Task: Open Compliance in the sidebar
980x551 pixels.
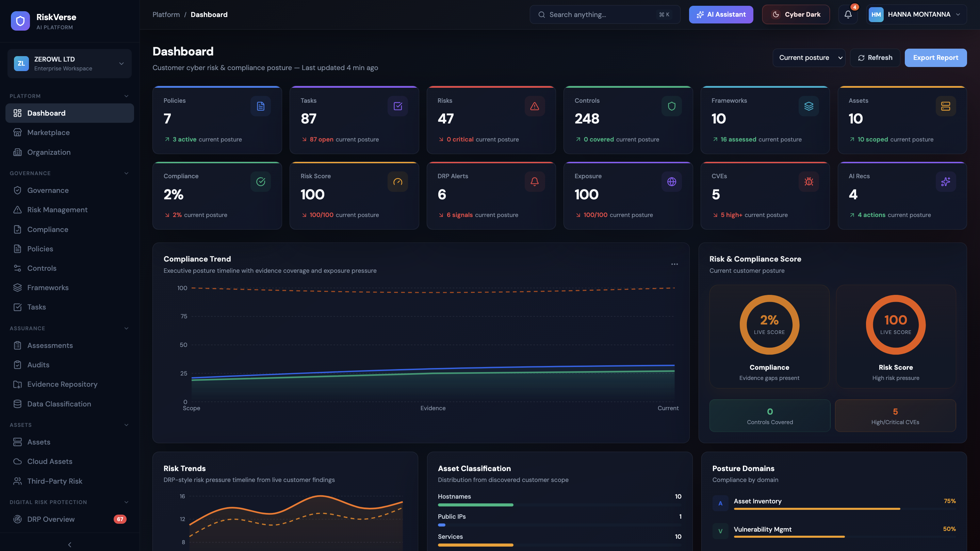Action: click(x=70, y=229)
